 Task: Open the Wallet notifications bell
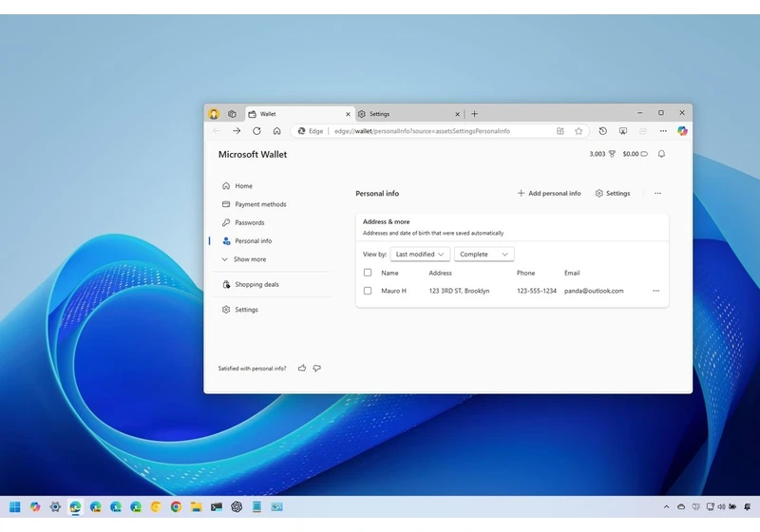(661, 154)
